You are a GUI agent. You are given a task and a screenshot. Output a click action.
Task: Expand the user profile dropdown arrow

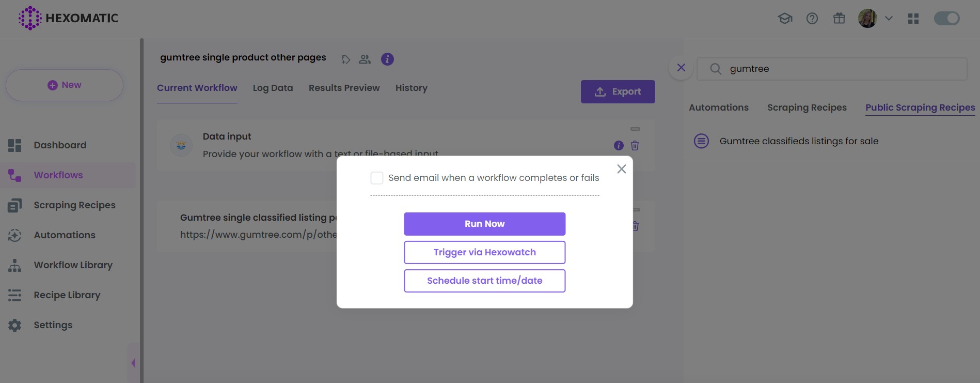coord(889,19)
